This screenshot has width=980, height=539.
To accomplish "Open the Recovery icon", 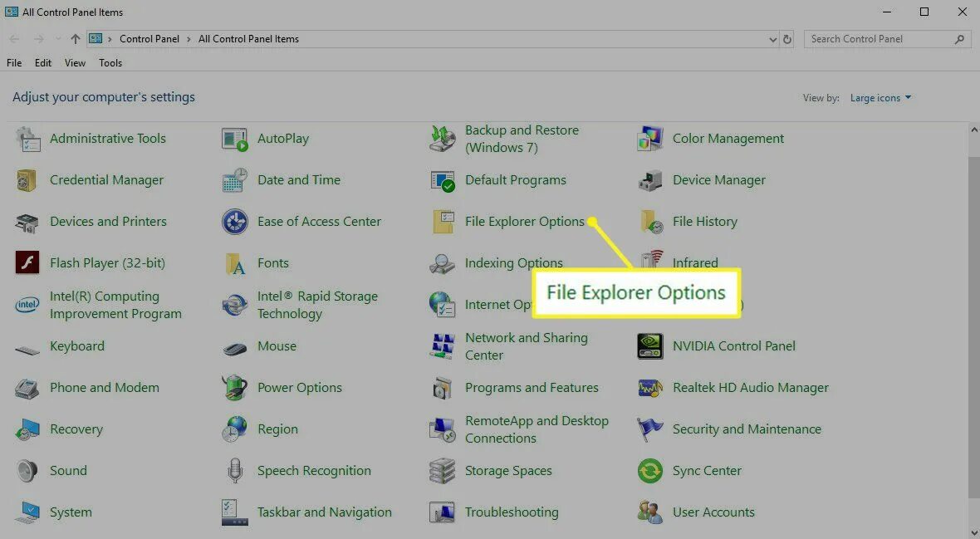I will (x=27, y=429).
